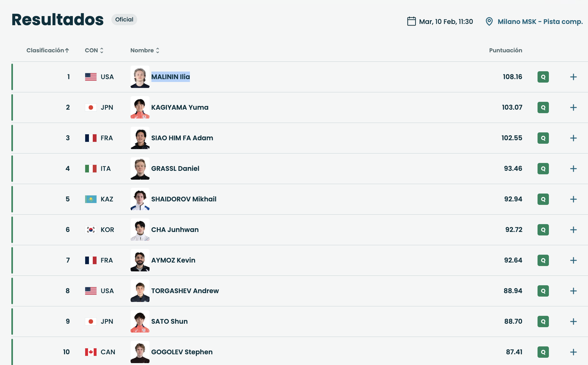
Task: Open Shaidorov Mikhail's athlete name link
Action: pos(184,199)
